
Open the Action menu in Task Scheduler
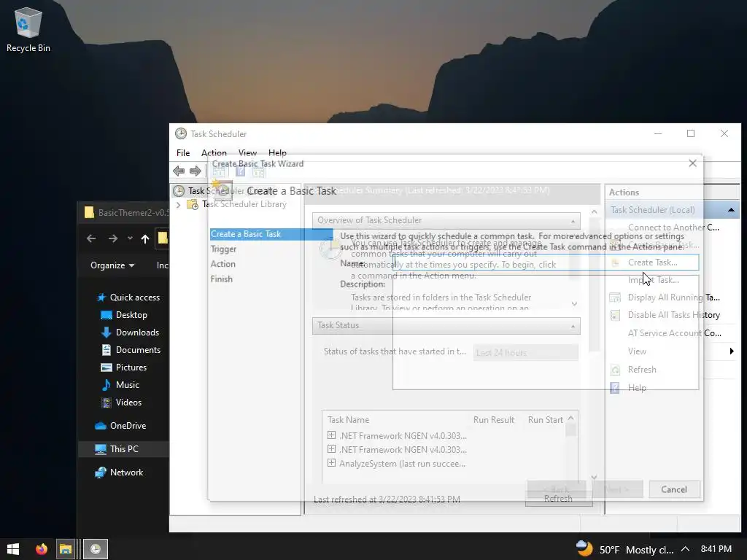[x=214, y=153]
